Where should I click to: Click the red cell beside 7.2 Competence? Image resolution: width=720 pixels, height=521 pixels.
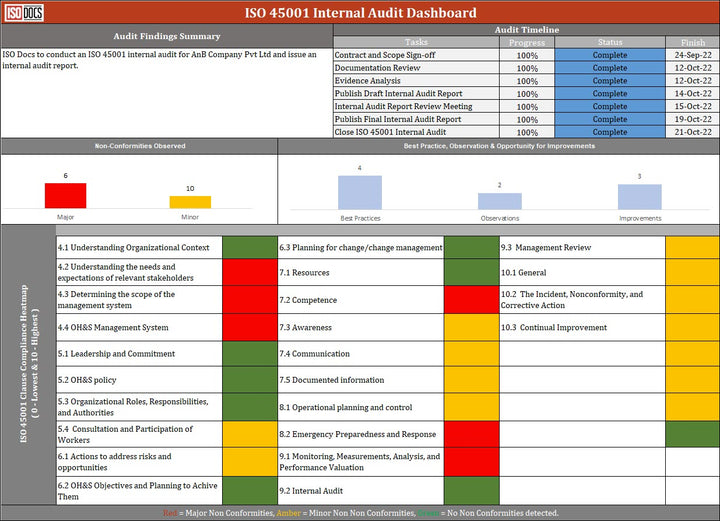click(x=471, y=300)
